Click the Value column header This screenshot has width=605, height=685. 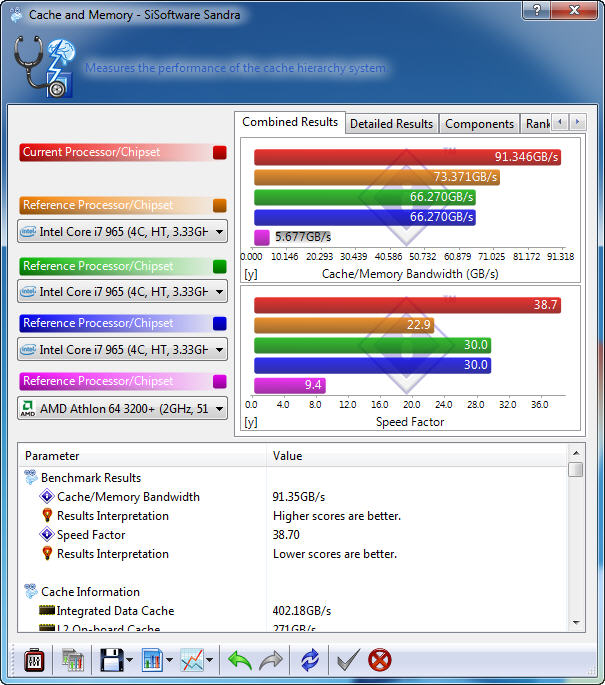coord(417,456)
